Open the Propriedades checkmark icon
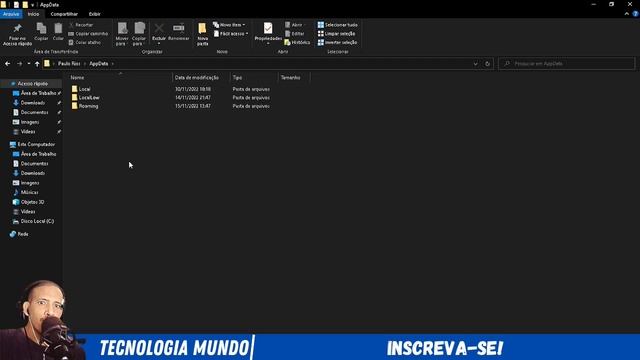The width and height of the screenshot is (640, 360). [268, 29]
